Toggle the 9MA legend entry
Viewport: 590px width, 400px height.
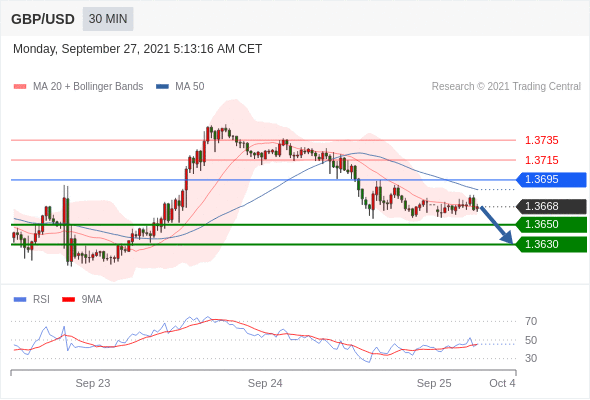(82, 300)
